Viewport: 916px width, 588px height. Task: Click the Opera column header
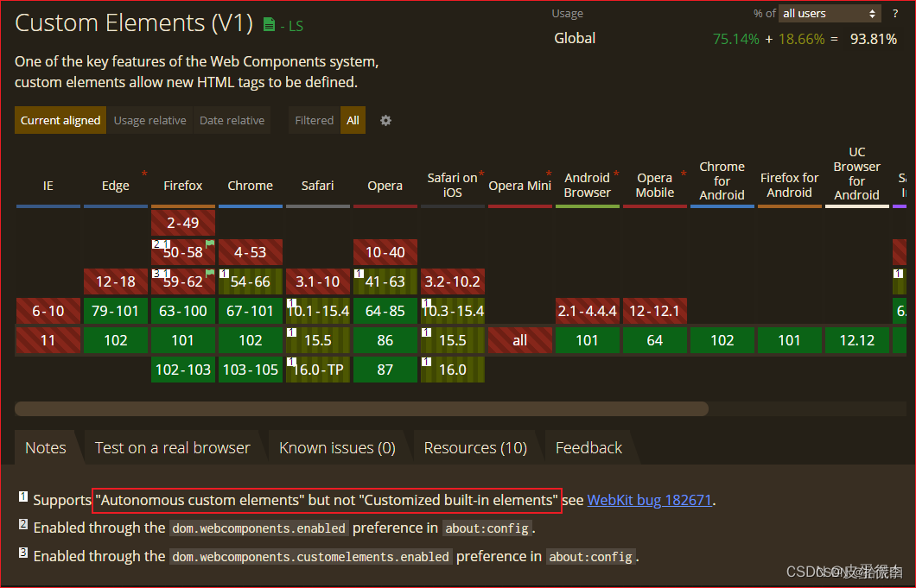coord(385,186)
